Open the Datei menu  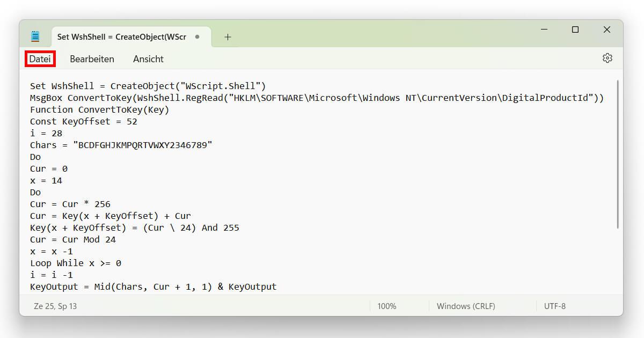point(40,59)
